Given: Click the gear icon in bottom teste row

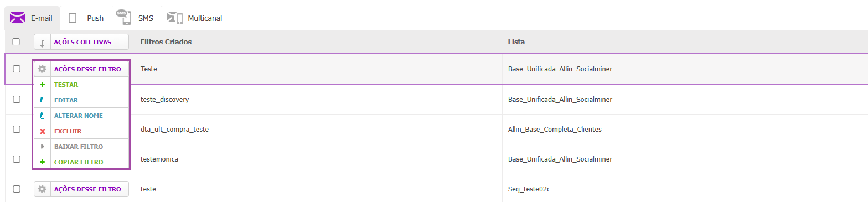Looking at the screenshot, I should point(42,189).
